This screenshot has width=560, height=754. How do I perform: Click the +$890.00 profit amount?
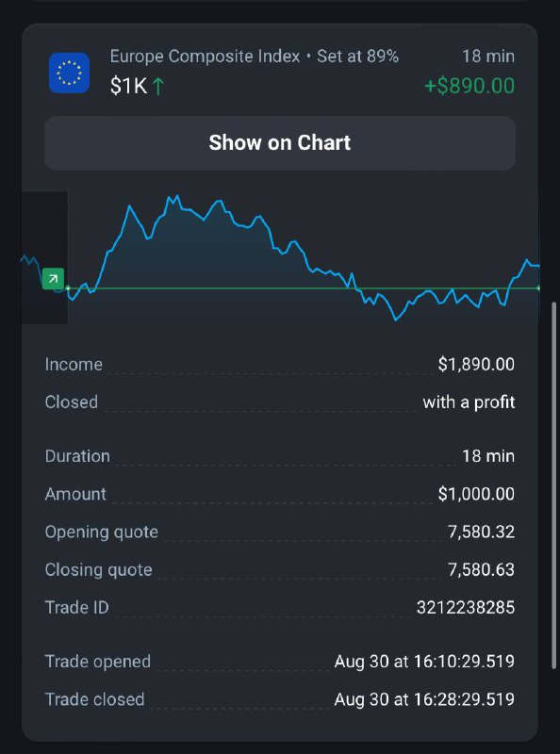pyautogui.click(x=469, y=86)
